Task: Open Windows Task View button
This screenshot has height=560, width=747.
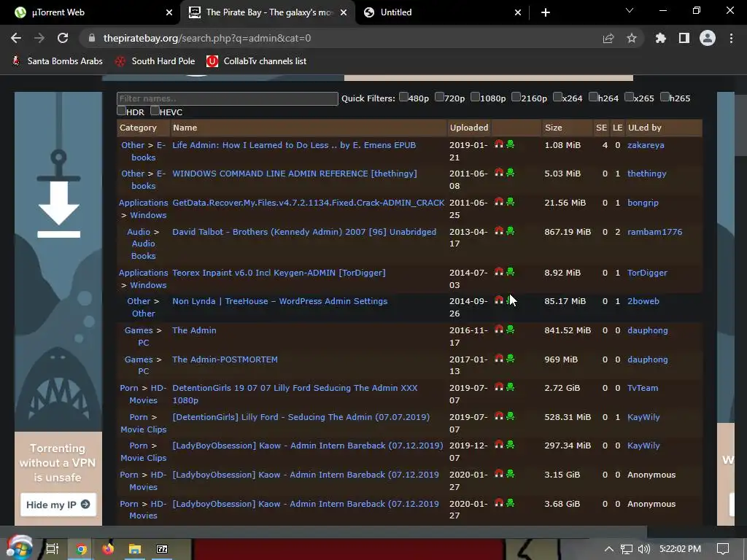Action: pos(52,549)
